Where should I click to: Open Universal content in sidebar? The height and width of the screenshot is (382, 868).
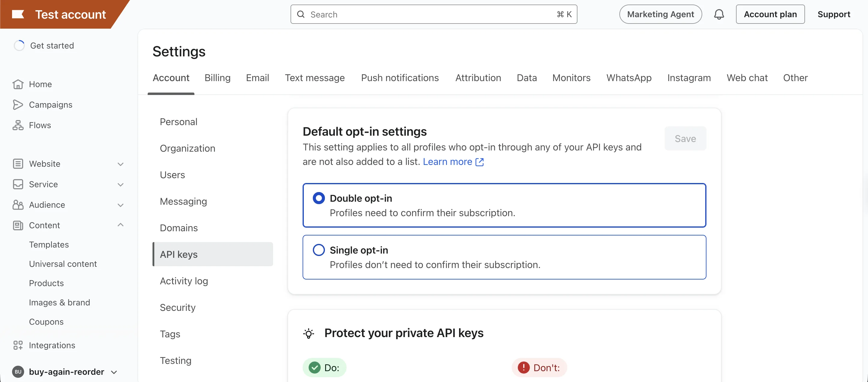(x=63, y=264)
